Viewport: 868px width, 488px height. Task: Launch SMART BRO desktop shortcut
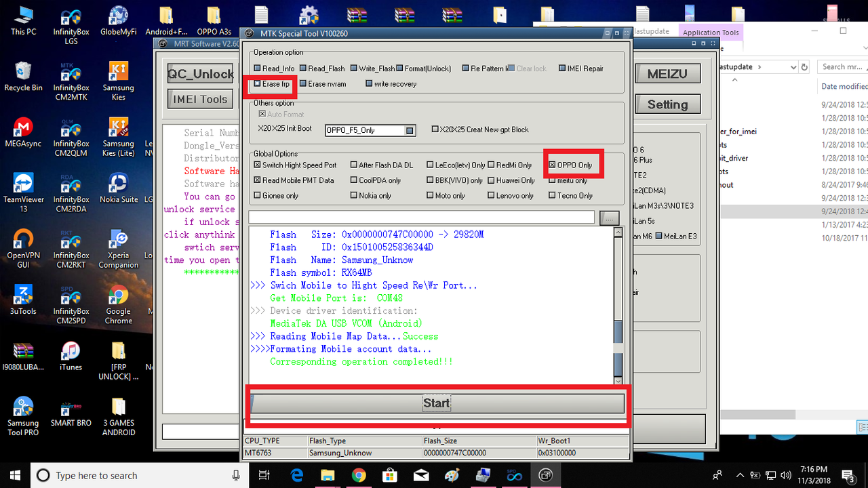pos(71,412)
